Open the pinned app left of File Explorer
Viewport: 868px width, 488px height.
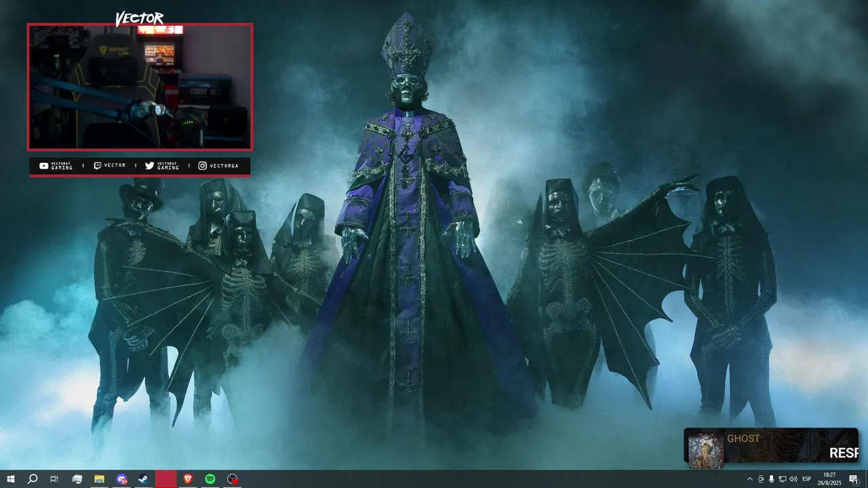pyautogui.click(x=77, y=479)
